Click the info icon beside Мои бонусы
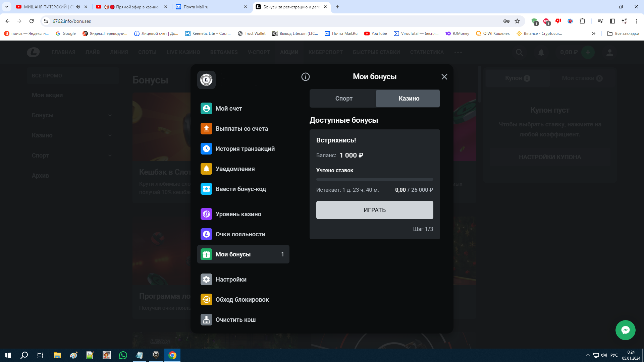 [x=305, y=77]
